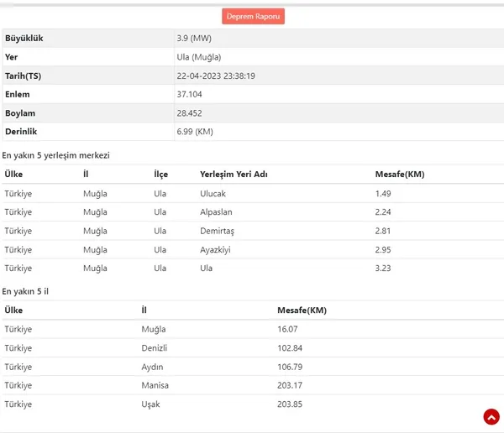The height and width of the screenshot is (433, 504).
Task: Select the Demirtaş settlement name
Action: [217, 231]
